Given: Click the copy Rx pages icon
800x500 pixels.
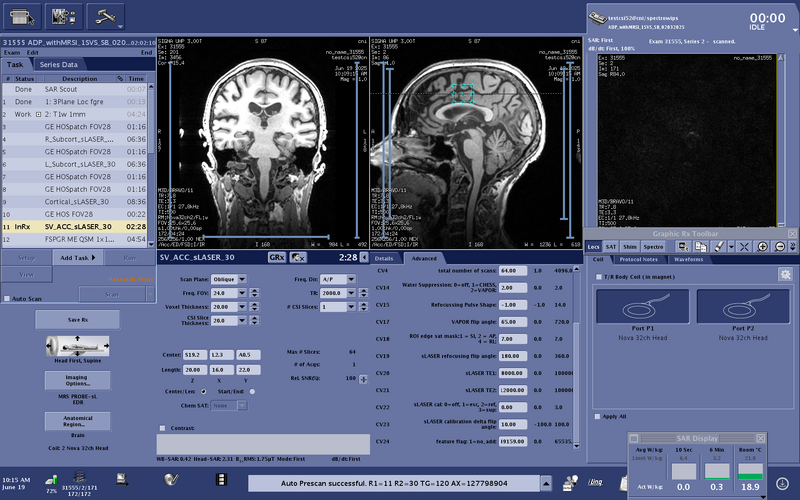Looking at the screenshot, I should tap(701, 247).
